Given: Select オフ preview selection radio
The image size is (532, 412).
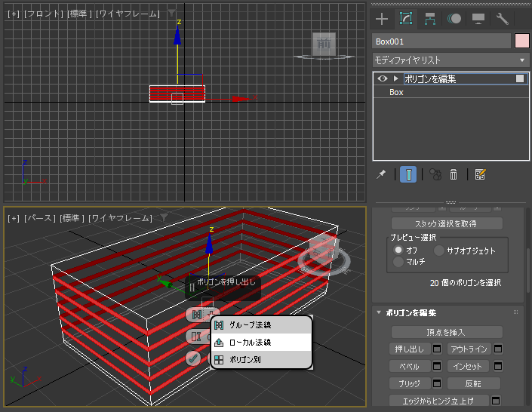Looking at the screenshot, I should tap(398, 250).
